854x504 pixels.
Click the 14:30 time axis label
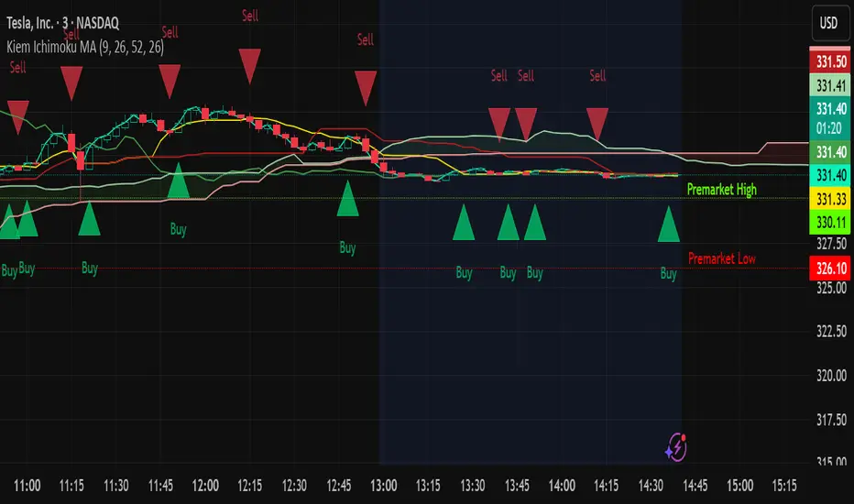tap(651, 485)
